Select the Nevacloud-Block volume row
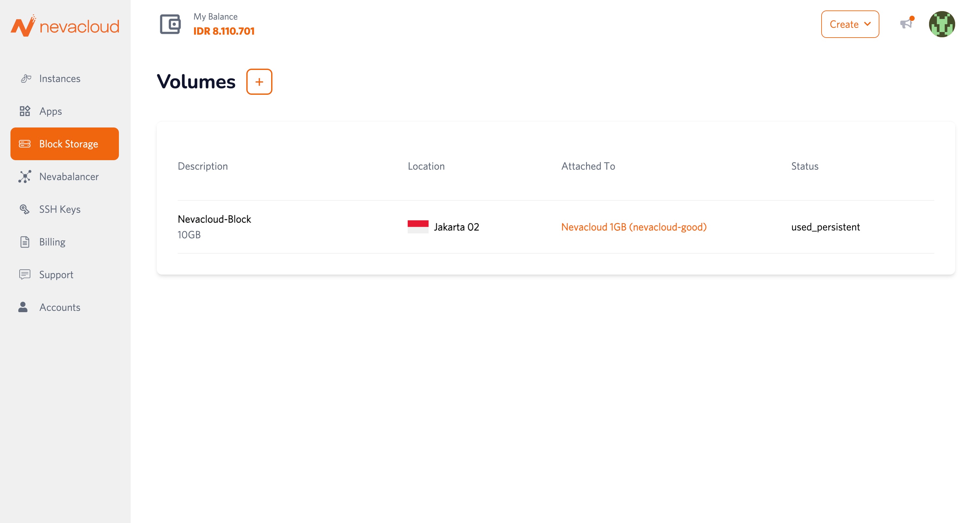Viewport: 980px width, 523px height. click(x=214, y=219)
